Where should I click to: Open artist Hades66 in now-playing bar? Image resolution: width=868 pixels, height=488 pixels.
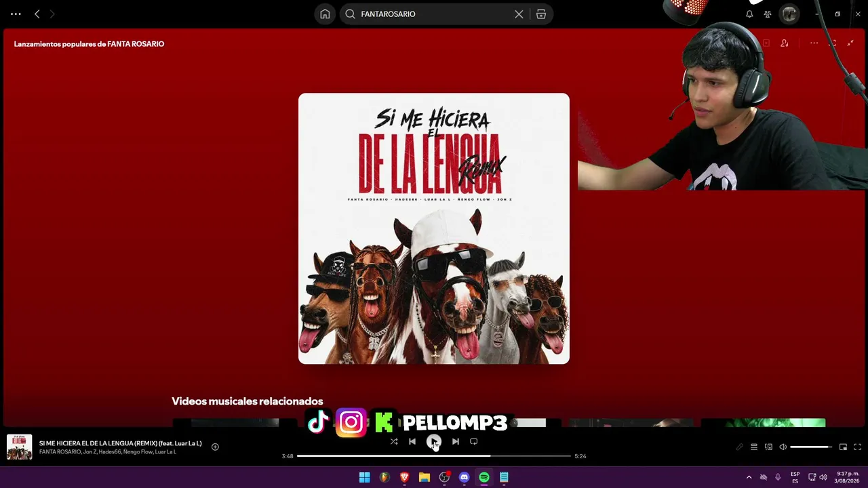tap(110, 452)
